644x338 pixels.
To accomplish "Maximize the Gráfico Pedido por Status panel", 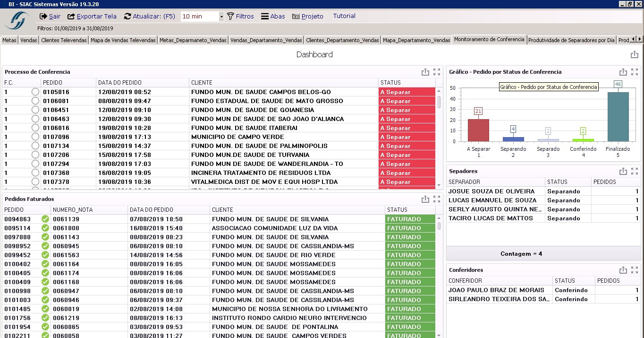I will pos(635,72).
